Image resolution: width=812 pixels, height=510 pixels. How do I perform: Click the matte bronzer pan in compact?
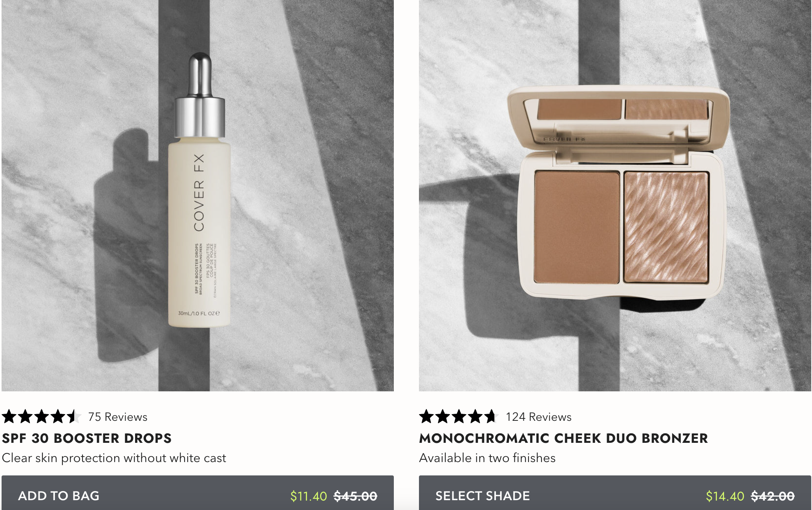[x=577, y=227]
